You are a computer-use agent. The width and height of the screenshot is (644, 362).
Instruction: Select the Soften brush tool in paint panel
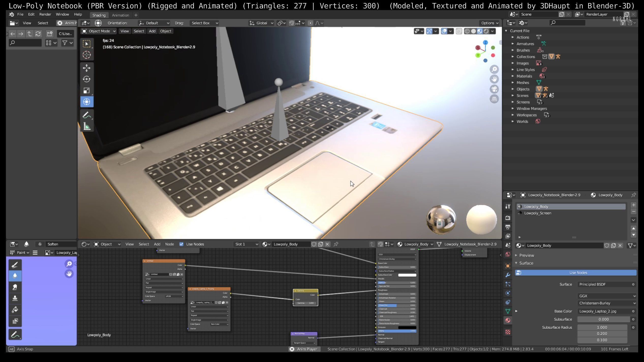click(15, 276)
